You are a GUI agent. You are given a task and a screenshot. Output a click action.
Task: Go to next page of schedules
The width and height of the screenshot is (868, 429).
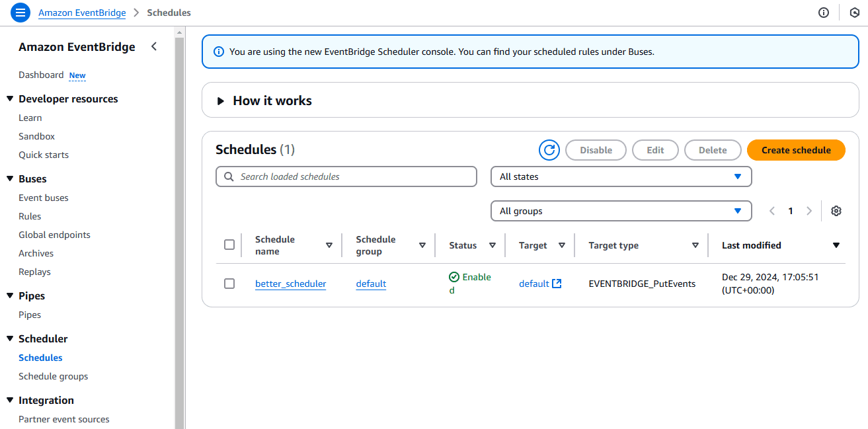point(809,211)
